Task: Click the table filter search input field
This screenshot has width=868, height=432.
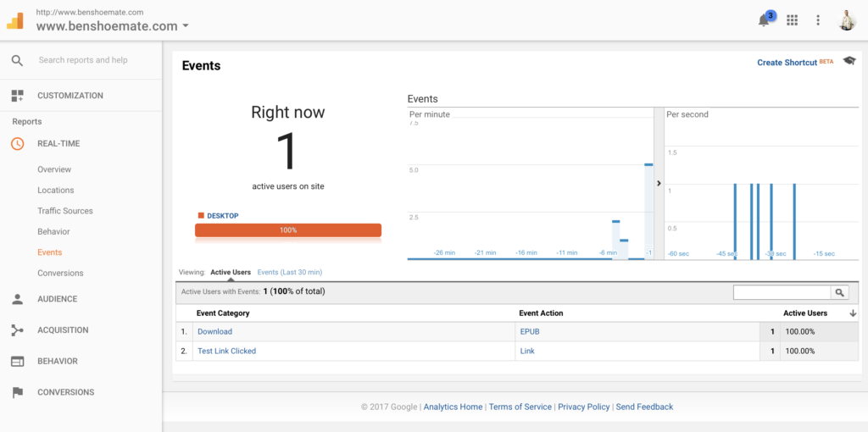Action: (x=782, y=292)
